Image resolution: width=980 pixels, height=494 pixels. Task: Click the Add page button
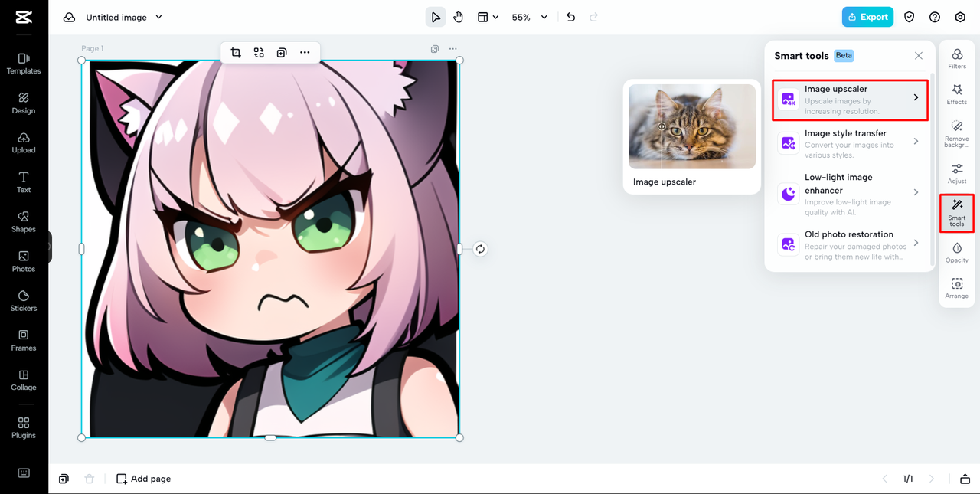[143, 479]
